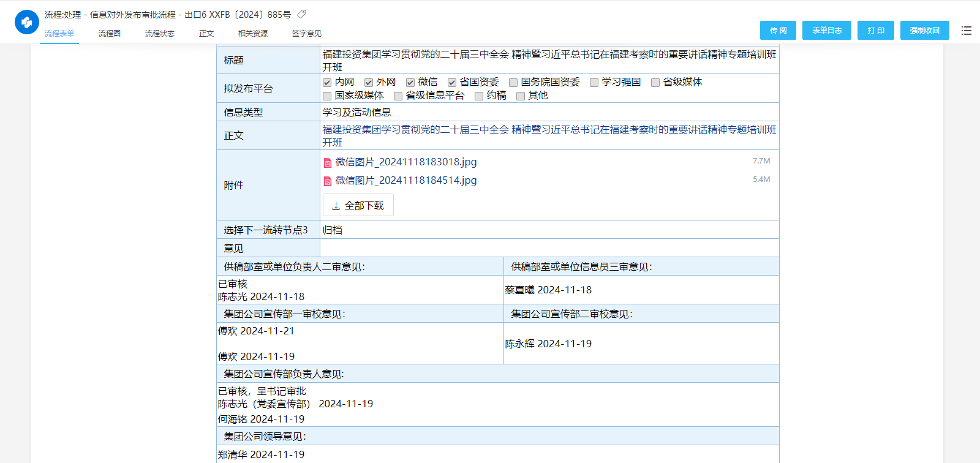
Task: Uncheck the 微信 platform checkbox
Action: 410,83
